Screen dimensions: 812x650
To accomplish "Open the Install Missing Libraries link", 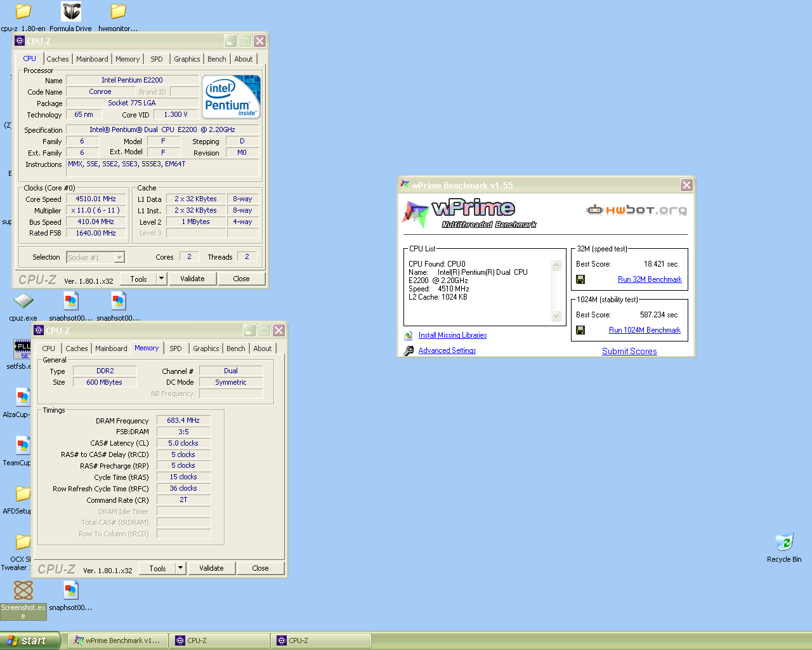I will coord(452,335).
